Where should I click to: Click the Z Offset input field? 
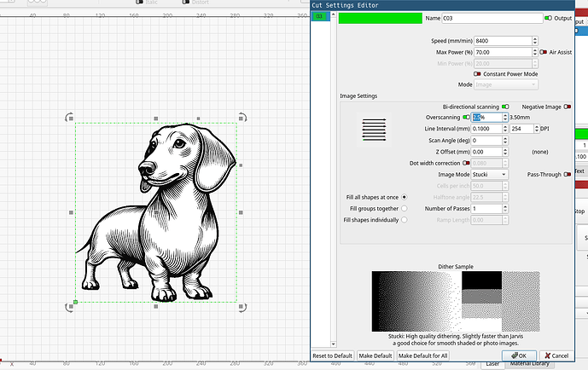486,152
